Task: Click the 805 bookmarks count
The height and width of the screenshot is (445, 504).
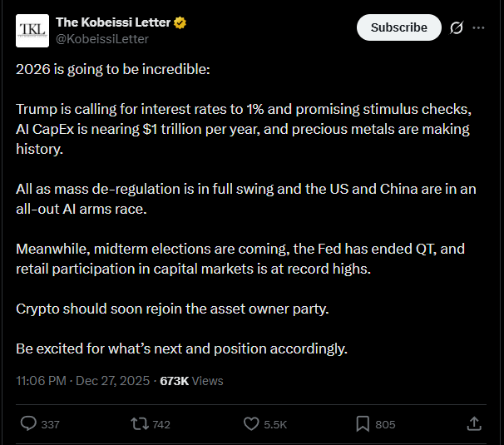Action: 385,424
